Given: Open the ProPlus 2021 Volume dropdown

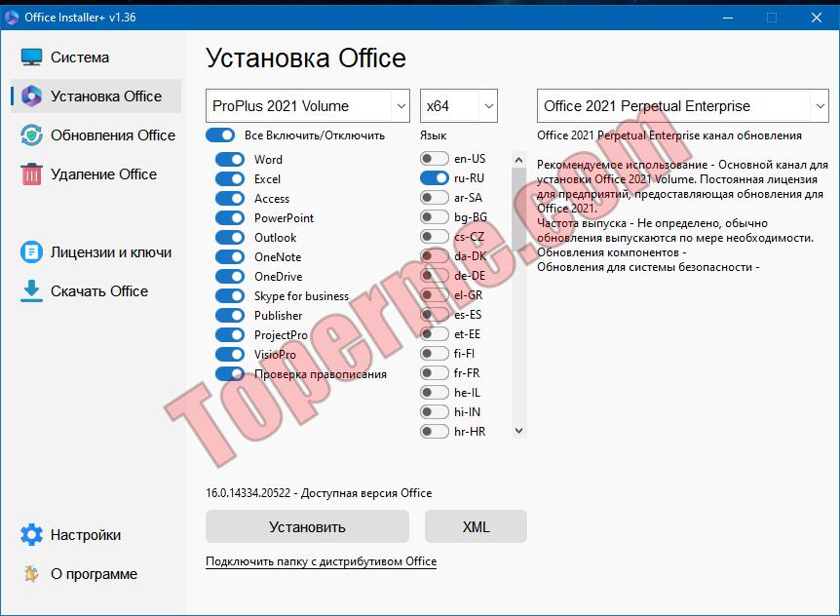Looking at the screenshot, I should (308, 106).
